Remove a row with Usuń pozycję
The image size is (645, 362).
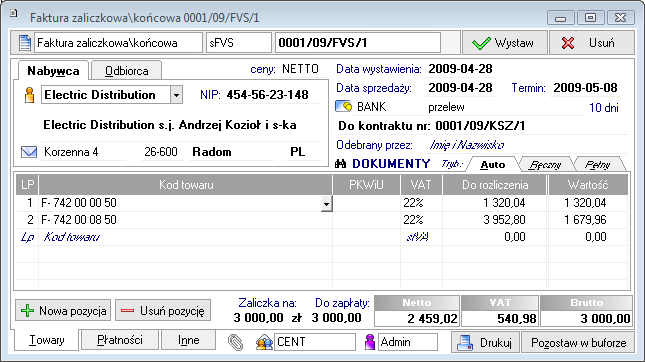(x=163, y=311)
